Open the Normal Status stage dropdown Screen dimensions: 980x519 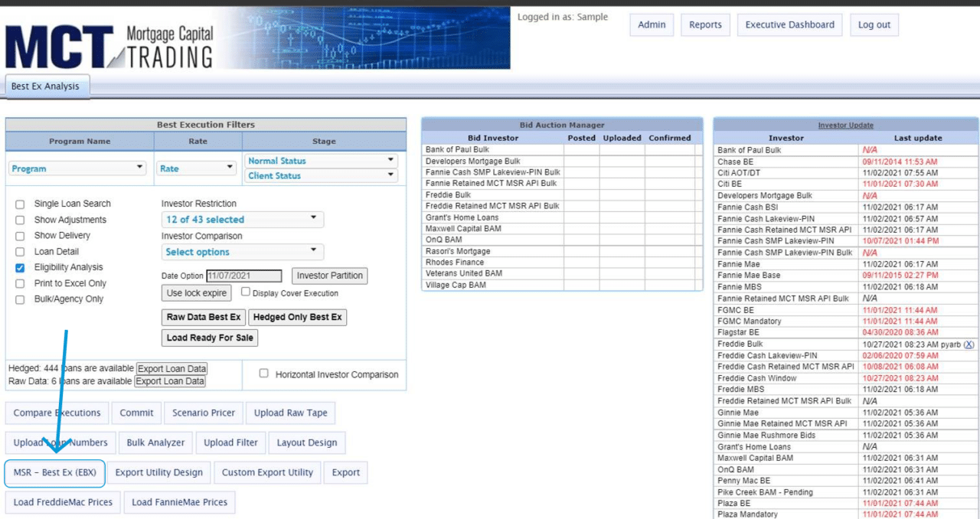321,161
